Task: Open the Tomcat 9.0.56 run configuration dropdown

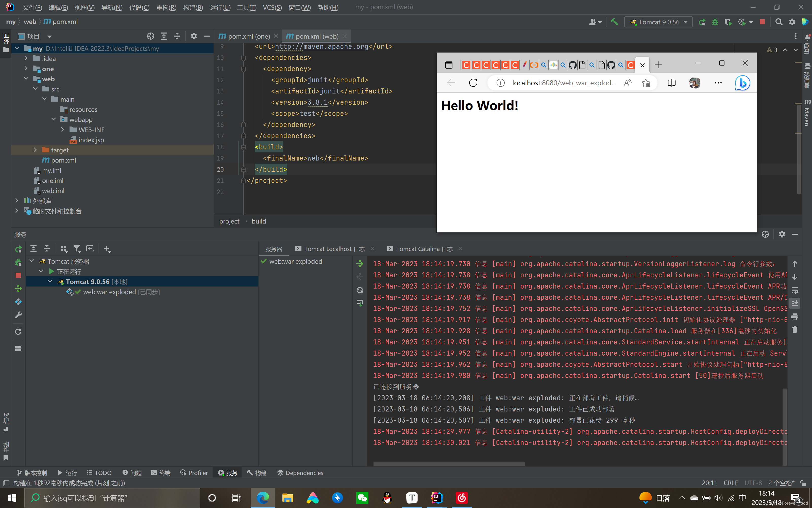Action: pyautogui.click(x=658, y=22)
